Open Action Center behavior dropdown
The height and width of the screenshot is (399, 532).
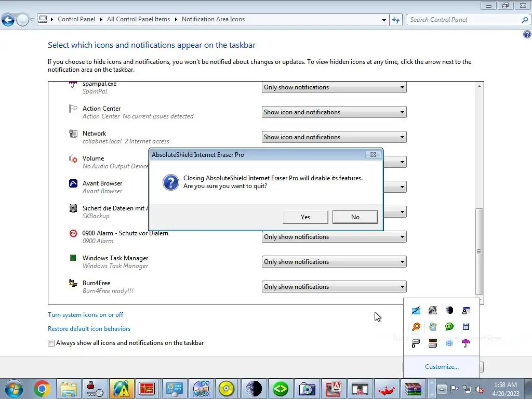coord(334,112)
